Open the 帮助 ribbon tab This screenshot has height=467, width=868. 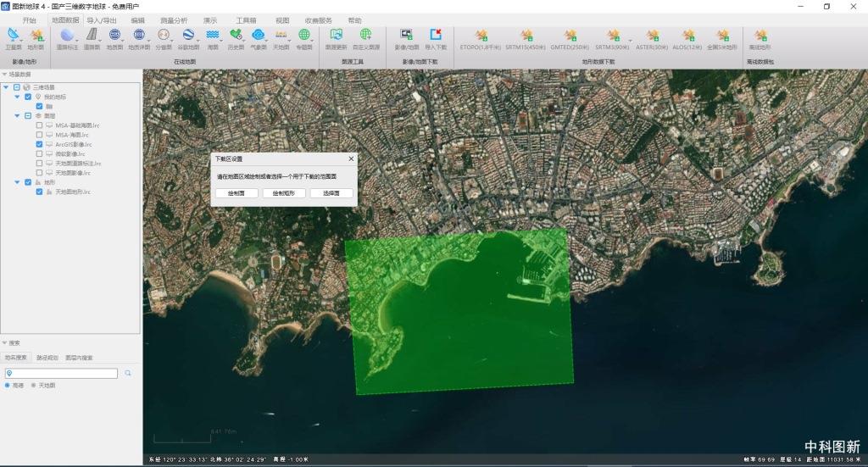(355, 20)
